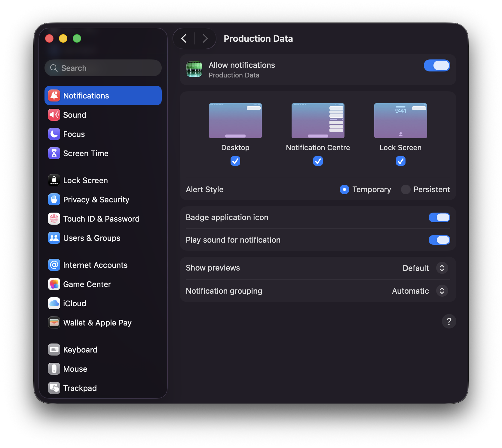
Task: Open the Show previews Default dropdown
Action: (442, 268)
